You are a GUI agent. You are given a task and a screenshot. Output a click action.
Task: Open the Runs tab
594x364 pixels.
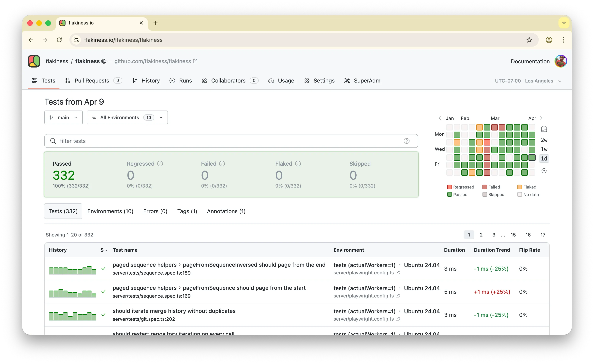click(181, 81)
